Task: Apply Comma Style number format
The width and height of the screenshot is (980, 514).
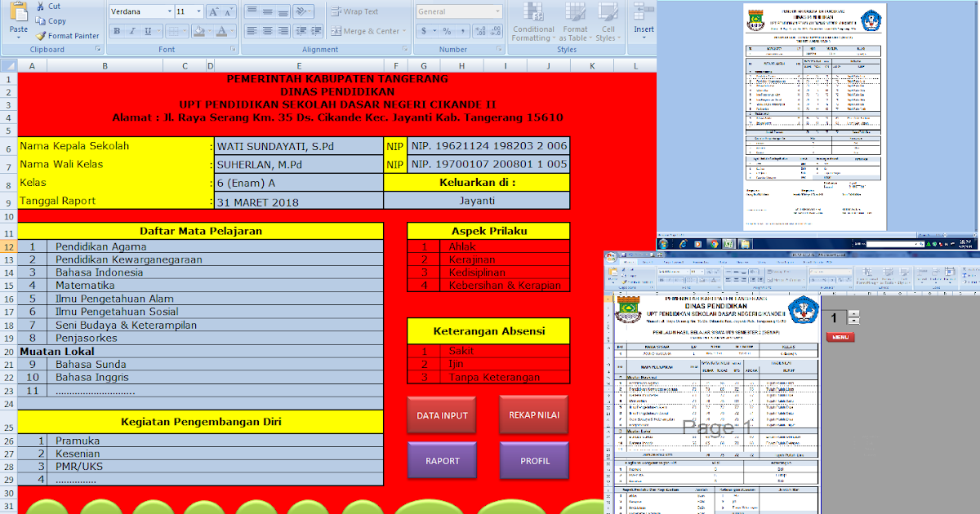Action: point(462,31)
